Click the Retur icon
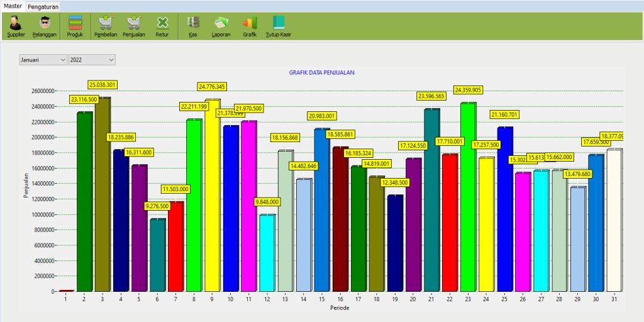The width and height of the screenshot is (644, 322). pyautogui.click(x=162, y=26)
